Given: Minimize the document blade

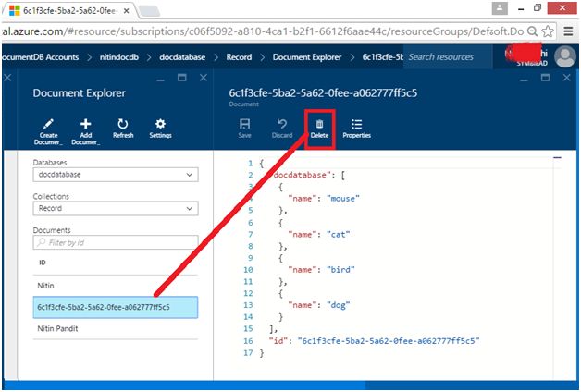Looking at the screenshot, I should pos(524,78).
